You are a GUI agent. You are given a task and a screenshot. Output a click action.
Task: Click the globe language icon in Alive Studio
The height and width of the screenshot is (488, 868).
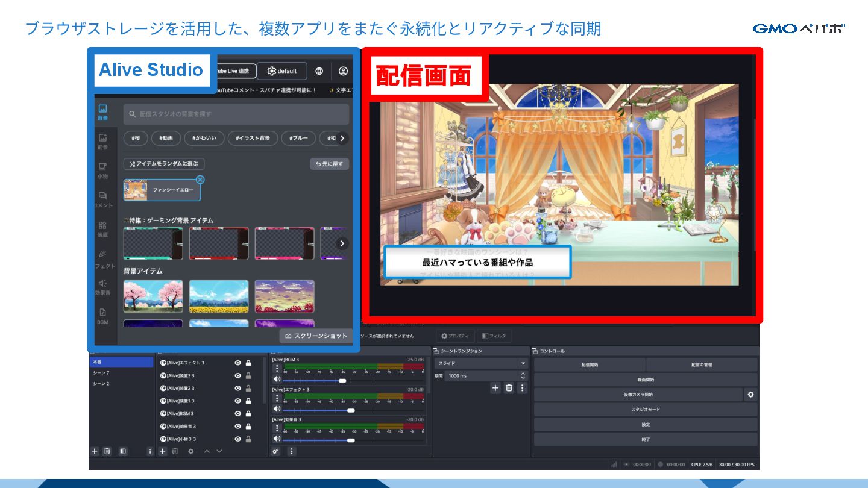[x=319, y=71]
